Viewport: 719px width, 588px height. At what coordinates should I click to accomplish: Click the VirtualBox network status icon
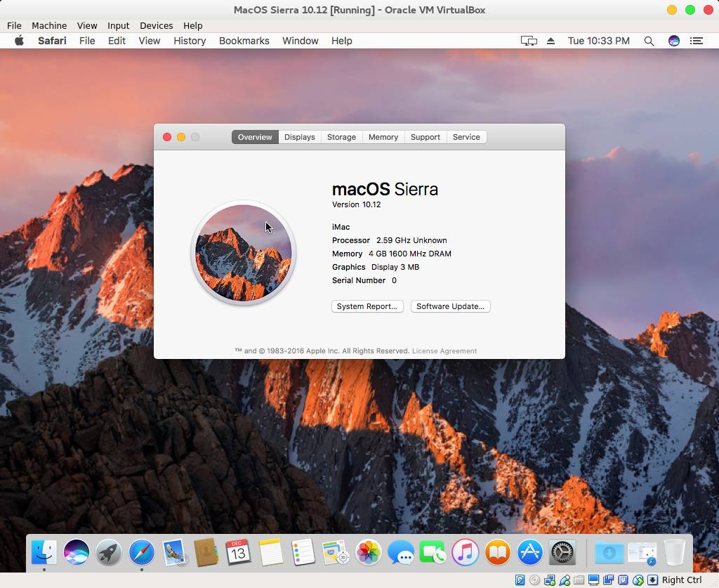coord(549,580)
